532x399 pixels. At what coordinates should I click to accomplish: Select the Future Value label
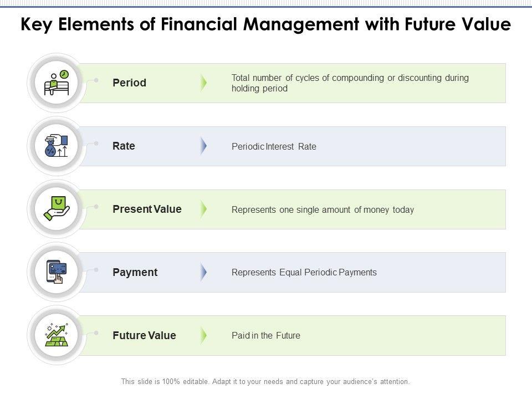tap(144, 336)
